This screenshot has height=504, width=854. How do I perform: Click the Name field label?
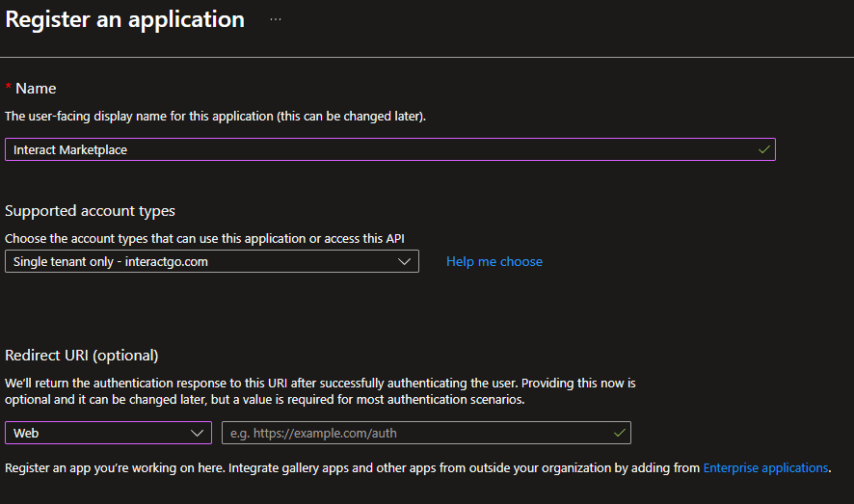[36, 89]
